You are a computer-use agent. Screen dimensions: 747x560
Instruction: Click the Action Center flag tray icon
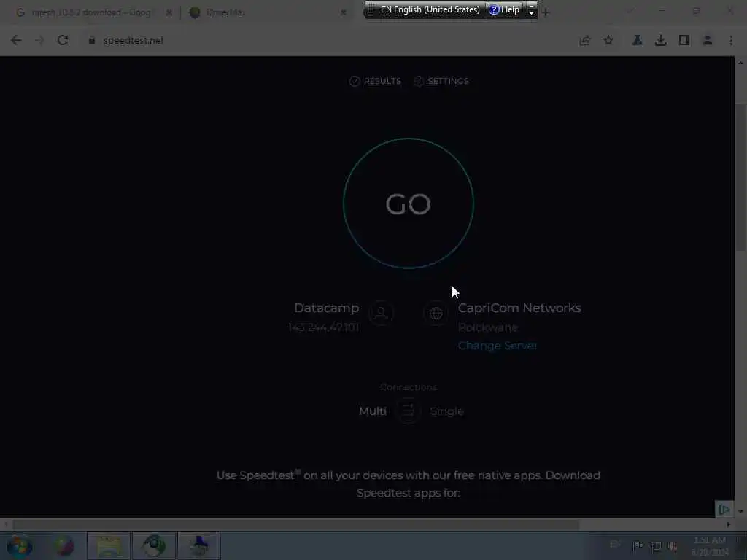(x=638, y=546)
